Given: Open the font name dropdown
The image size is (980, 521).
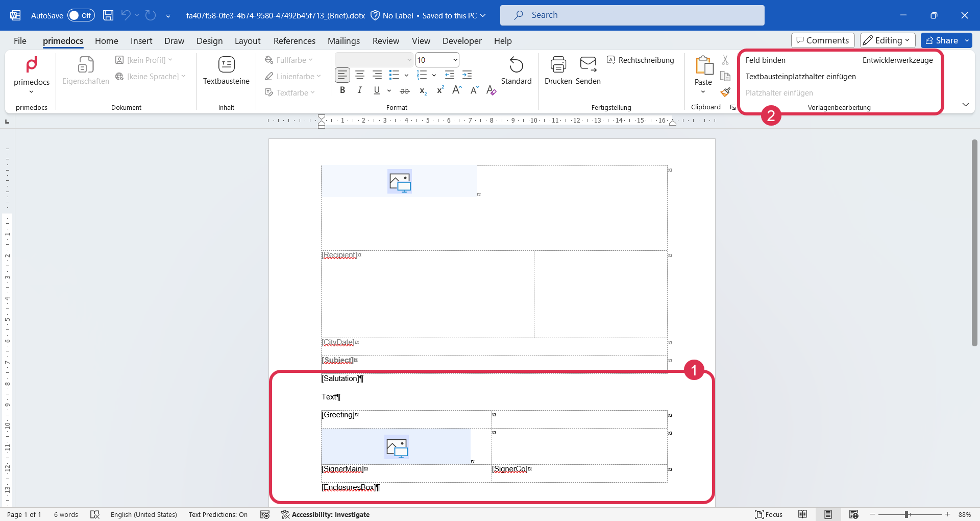Looking at the screenshot, I should [409, 60].
